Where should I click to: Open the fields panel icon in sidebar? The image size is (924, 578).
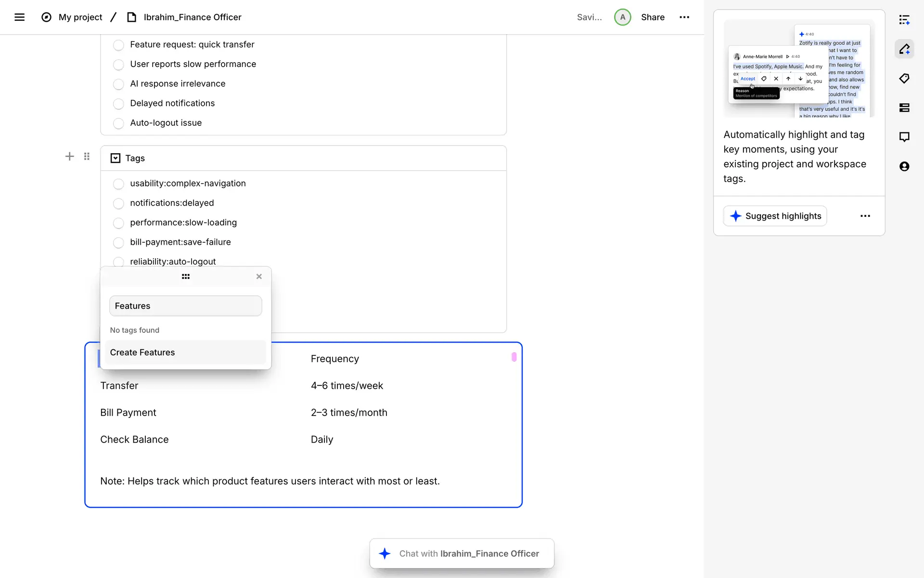[x=904, y=108]
